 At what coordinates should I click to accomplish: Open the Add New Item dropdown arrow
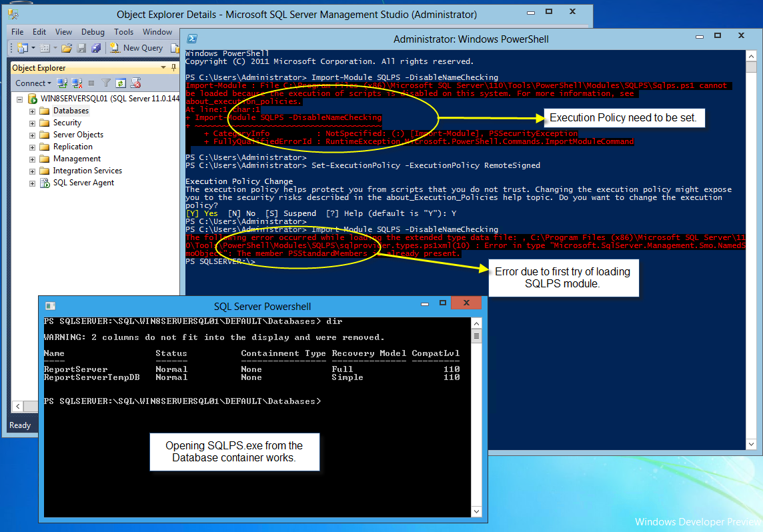point(55,47)
